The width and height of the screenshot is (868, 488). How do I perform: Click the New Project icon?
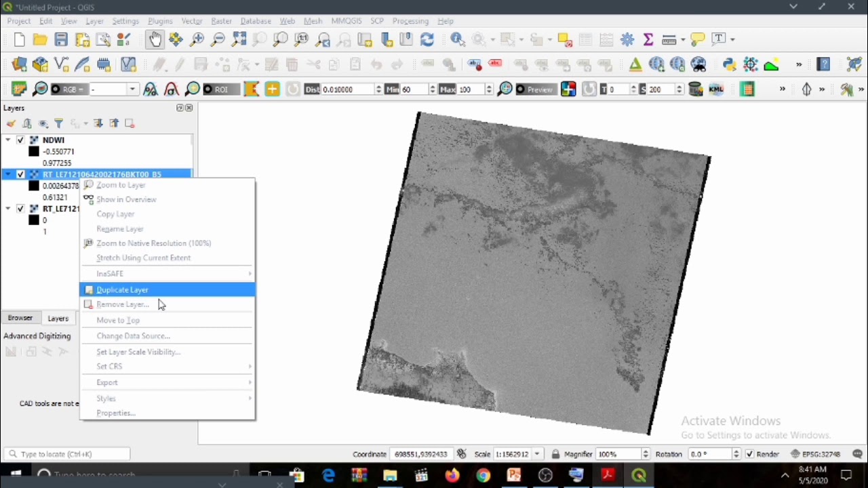coord(19,39)
